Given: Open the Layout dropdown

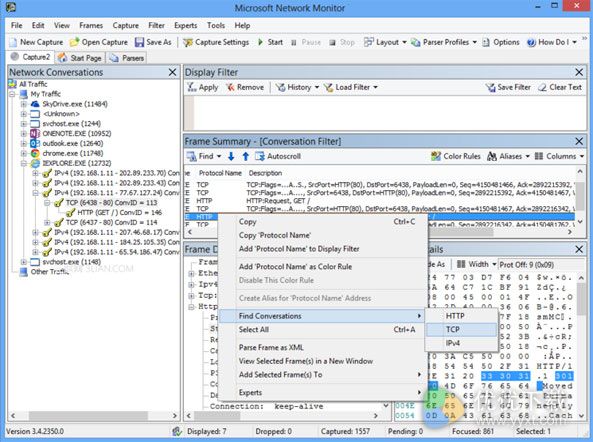Looking at the screenshot, I should (385, 42).
